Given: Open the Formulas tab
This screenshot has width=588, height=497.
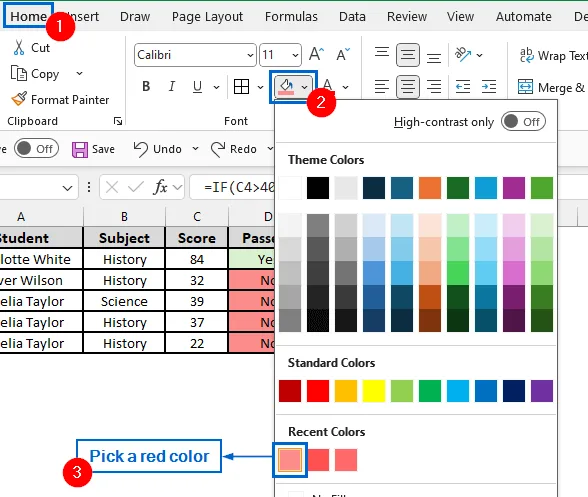Looking at the screenshot, I should (x=291, y=17).
